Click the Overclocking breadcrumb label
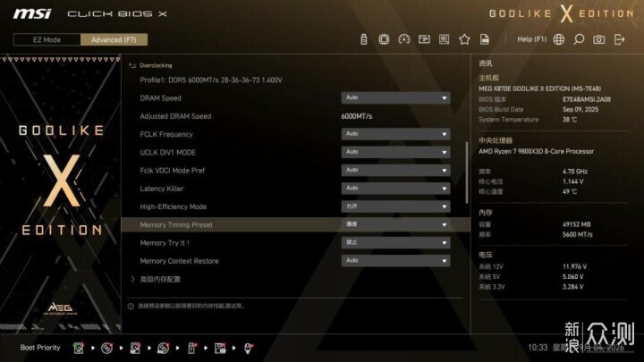The width and height of the screenshot is (644, 362). [156, 65]
